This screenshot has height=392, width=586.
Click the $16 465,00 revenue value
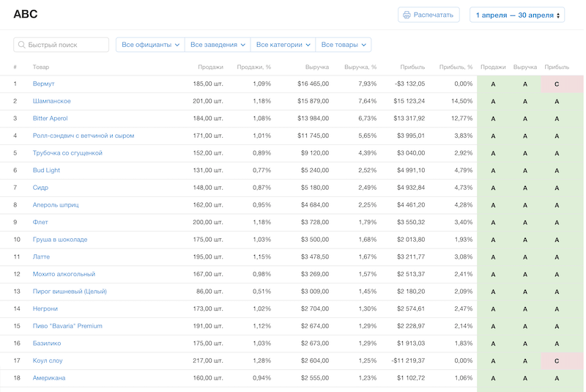(x=314, y=84)
